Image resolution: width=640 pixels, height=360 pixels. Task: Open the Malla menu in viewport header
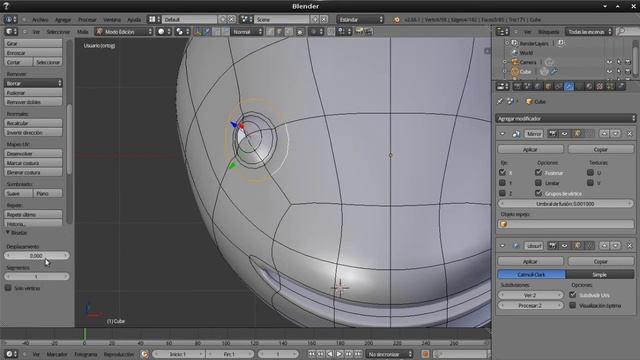(82, 32)
